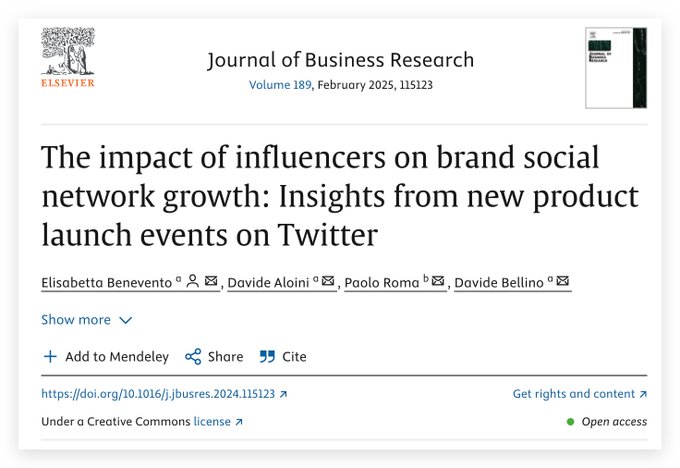Click the green Open access indicator
Screen dimensions: 680x468
click(x=571, y=422)
